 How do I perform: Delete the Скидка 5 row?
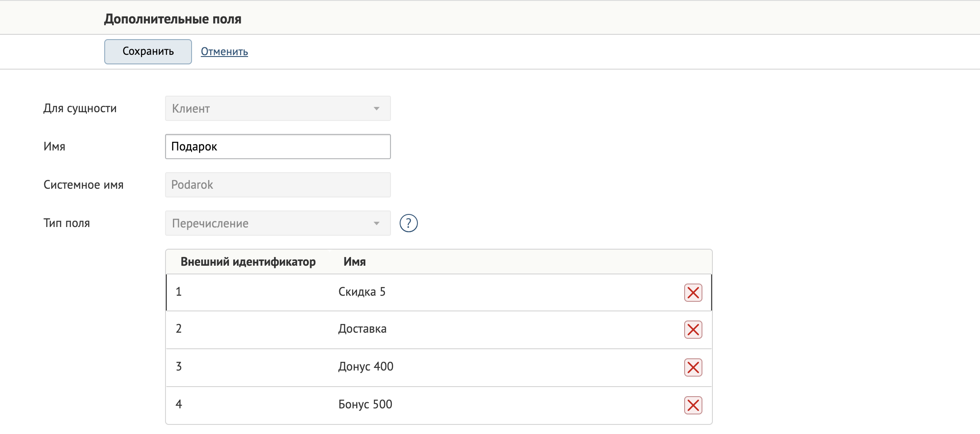click(693, 293)
